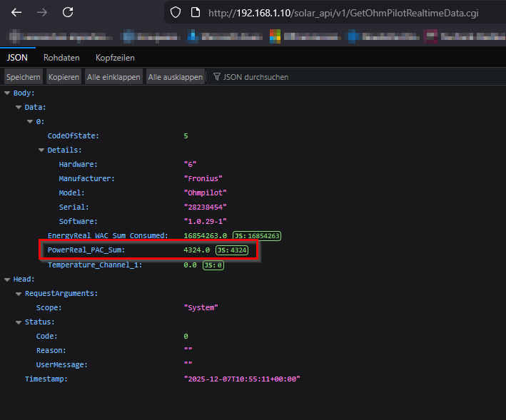The image size is (506, 420).
Task: Click the page info icon in address bar
Action: tap(195, 13)
